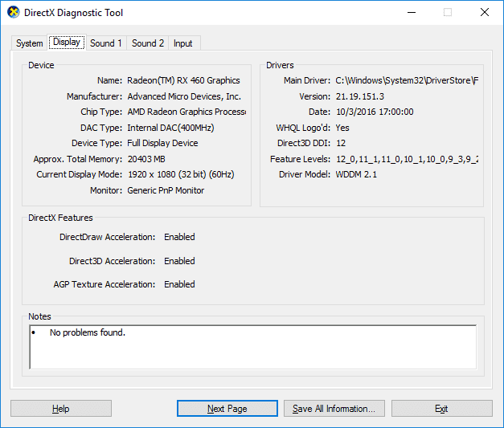Click the Generic PnP Monitor value
504x428 pixels.
166,190
